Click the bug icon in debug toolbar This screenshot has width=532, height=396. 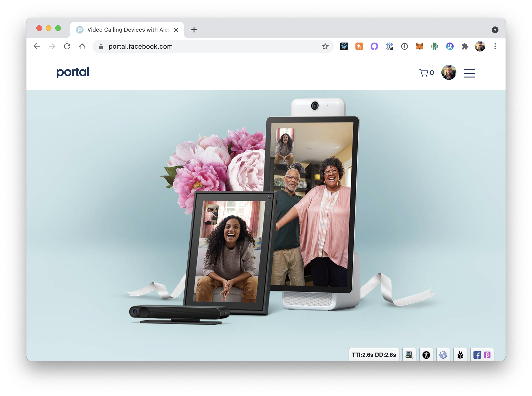pos(460,354)
